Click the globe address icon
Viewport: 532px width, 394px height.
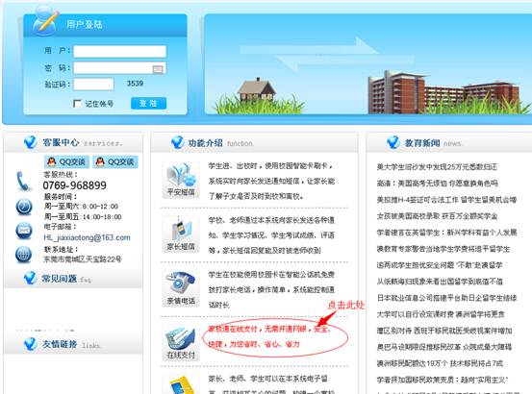pos(24,255)
